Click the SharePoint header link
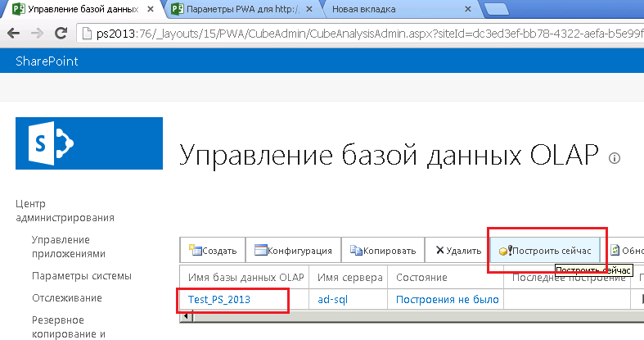Screen dimensions: 644x340 point(47,61)
